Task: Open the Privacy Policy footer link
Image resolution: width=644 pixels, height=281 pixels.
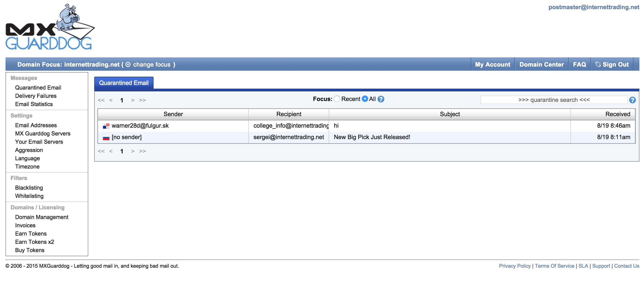Action: pyautogui.click(x=515, y=266)
